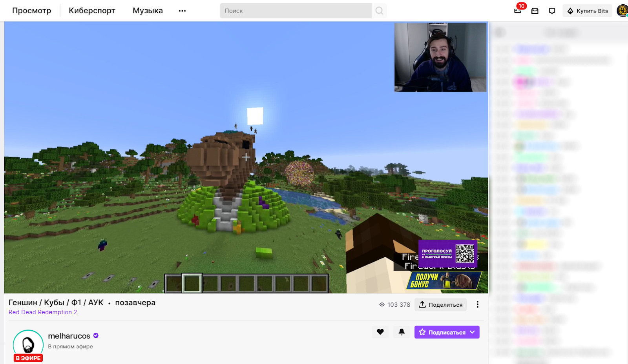Open the Red Dead Redemption 2 category link
The height and width of the screenshot is (364, 628).
tap(43, 312)
